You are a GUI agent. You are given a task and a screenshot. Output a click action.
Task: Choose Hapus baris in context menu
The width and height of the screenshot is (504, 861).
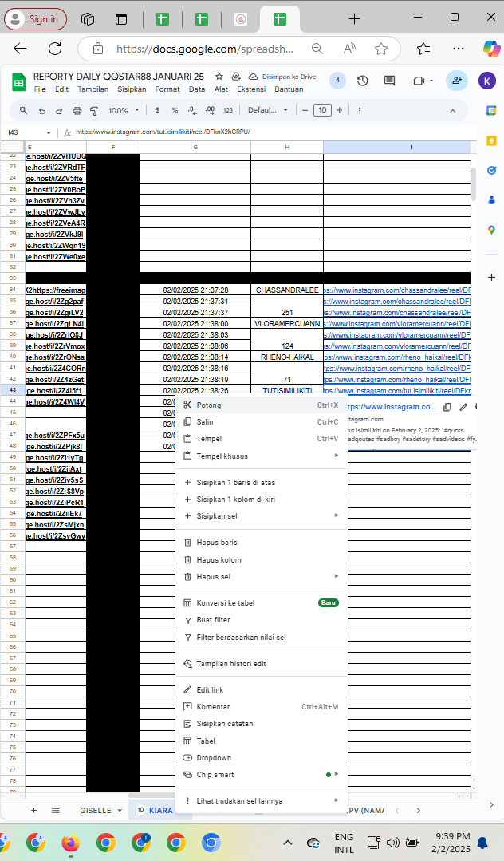pos(262,543)
